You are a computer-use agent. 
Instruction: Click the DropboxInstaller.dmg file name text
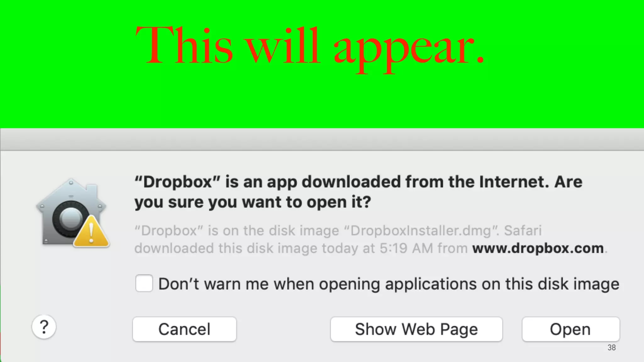[420, 231]
